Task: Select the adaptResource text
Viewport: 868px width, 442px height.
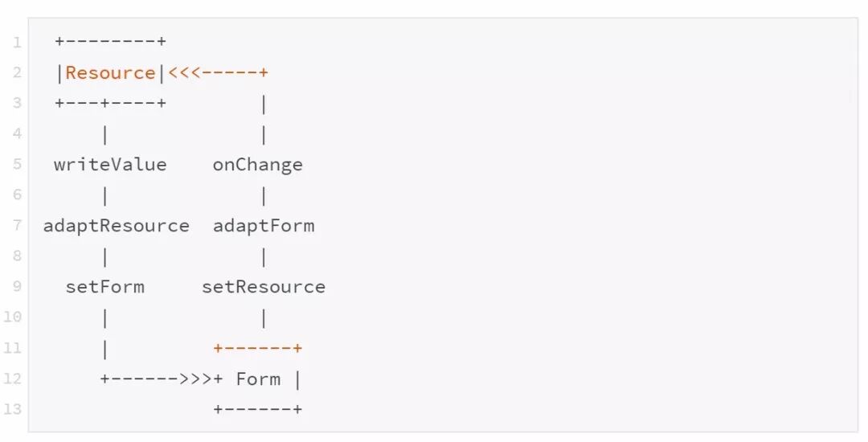Action: (116, 226)
